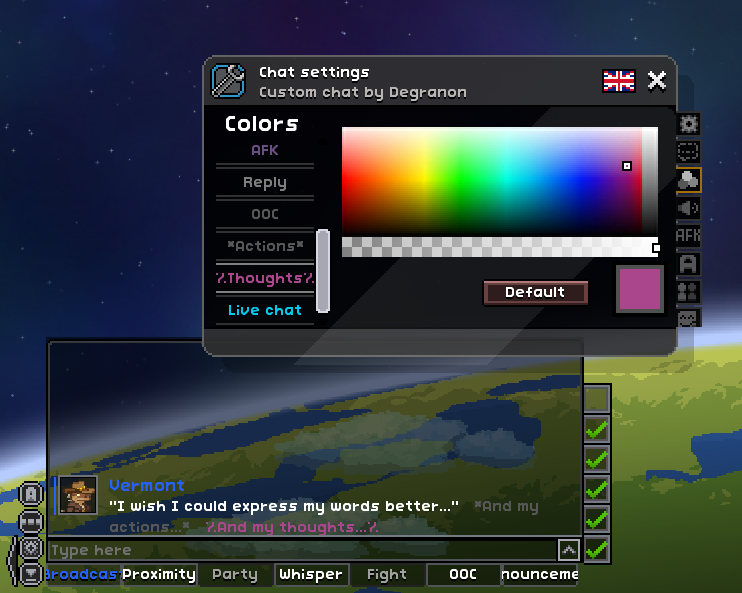The image size is (742, 593).
Task: Expand the chat with up-chevron button
Action: pos(569,550)
